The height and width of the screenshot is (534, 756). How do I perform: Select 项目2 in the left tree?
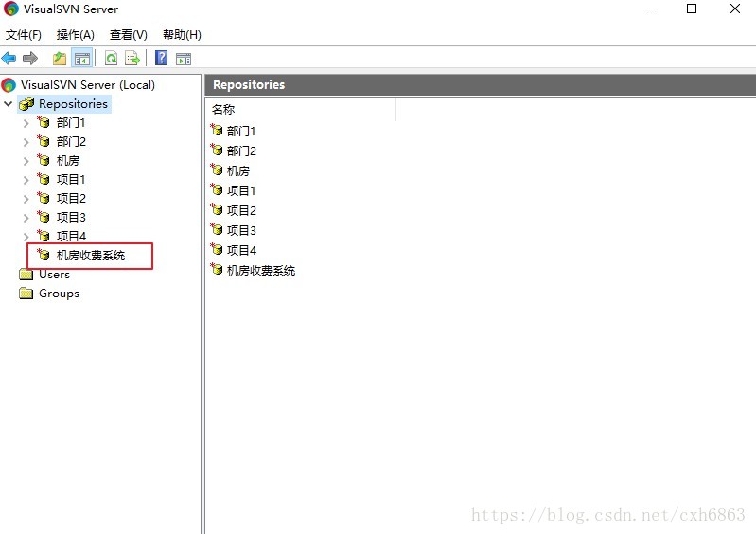71,198
